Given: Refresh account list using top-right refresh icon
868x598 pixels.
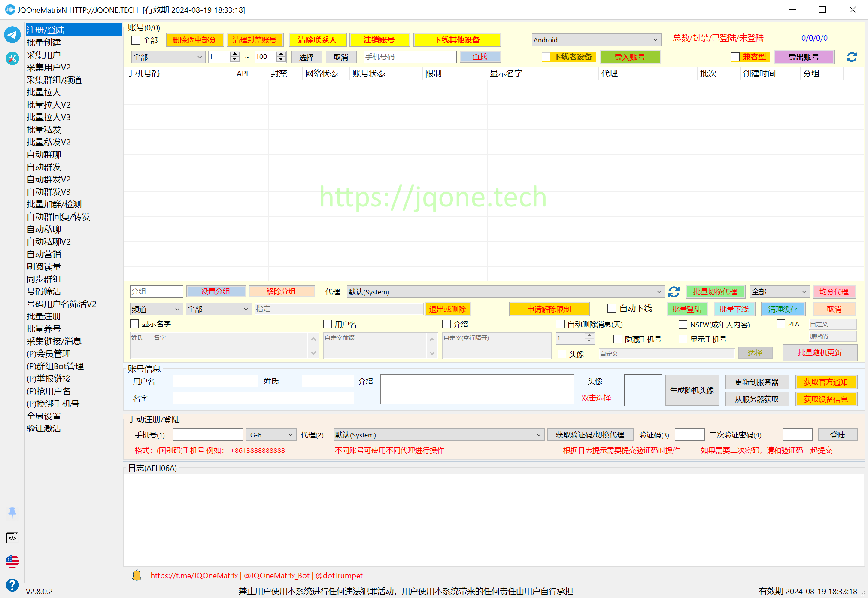Looking at the screenshot, I should pyautogui.click(x=852, y=57).
